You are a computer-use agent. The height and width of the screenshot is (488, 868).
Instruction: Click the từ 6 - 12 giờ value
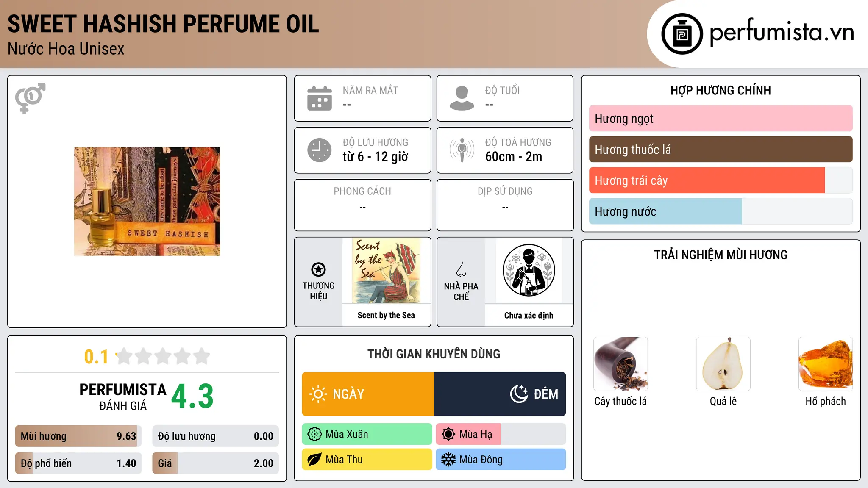[x=376, y=157]
